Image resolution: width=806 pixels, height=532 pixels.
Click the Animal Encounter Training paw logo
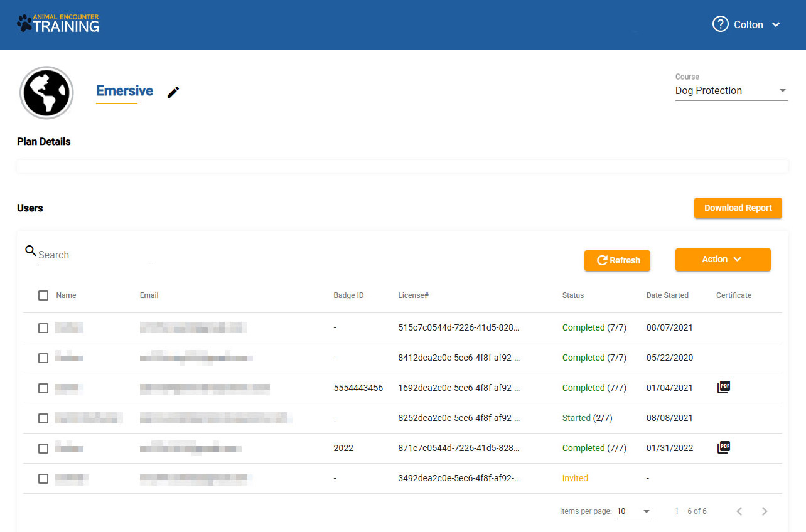pos(58,24)
